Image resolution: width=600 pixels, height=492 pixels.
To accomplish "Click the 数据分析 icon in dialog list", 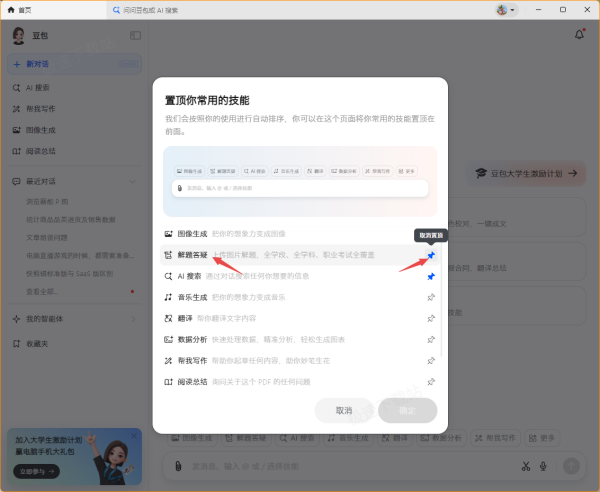I will (168, 339).
